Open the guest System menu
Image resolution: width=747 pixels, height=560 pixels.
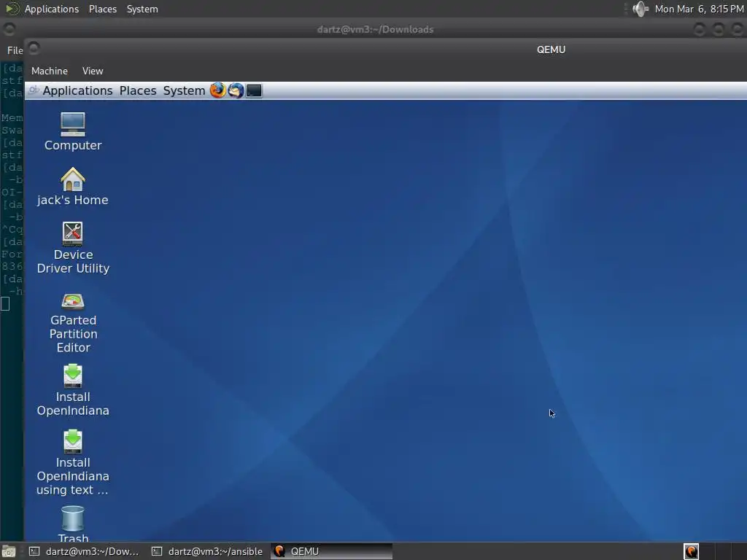pos(184,90)
